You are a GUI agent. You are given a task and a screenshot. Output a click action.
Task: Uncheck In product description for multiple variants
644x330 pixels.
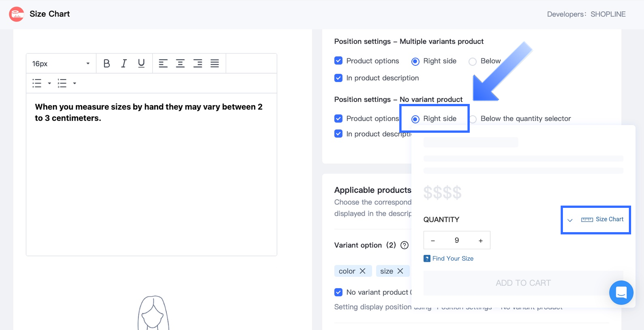[338, 78]
